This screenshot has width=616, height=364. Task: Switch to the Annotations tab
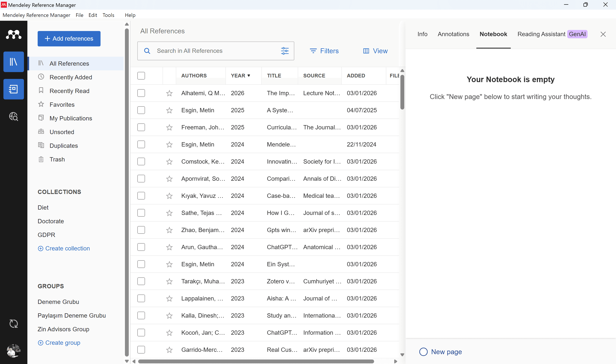453,34
